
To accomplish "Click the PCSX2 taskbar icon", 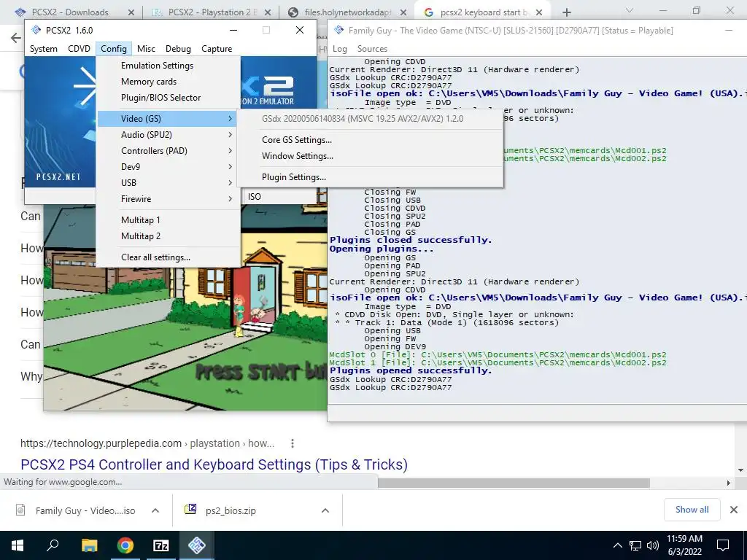I will pos(197,545).
